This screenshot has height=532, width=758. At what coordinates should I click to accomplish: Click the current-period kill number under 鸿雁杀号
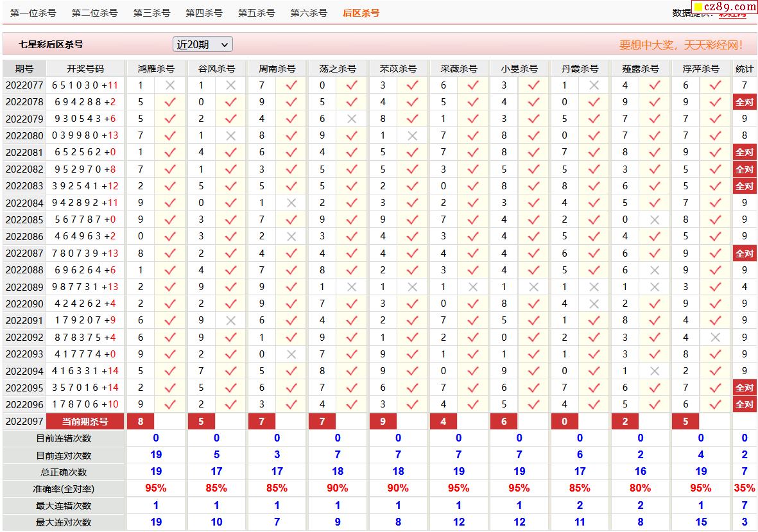[141, 422]
